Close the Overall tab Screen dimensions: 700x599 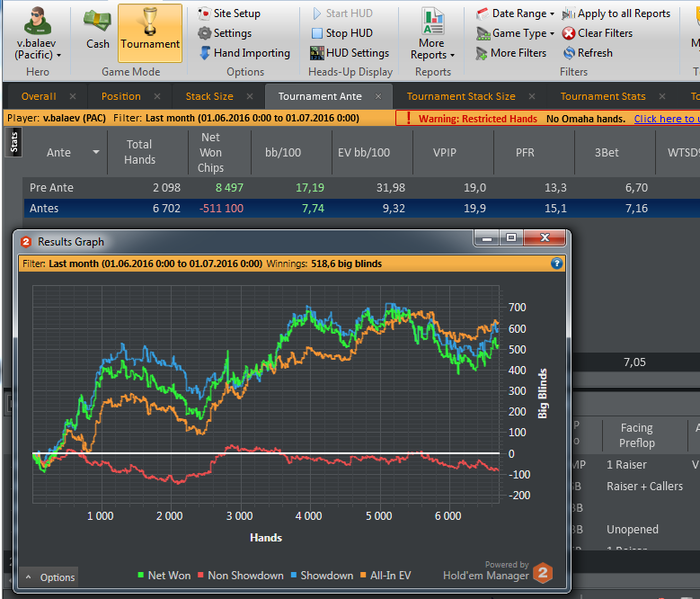coord(72,96)
